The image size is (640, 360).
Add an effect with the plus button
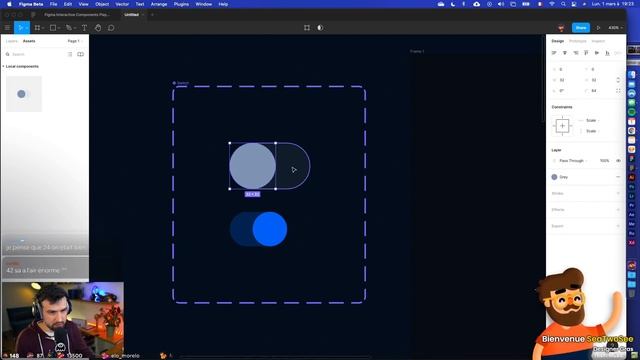tap(618, 210)
